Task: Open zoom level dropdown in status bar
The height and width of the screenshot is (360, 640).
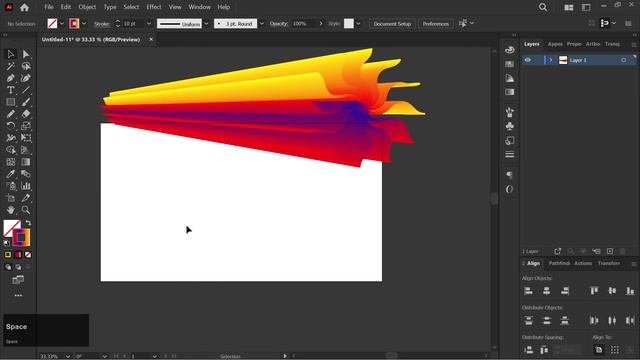Action: (68, 356)
